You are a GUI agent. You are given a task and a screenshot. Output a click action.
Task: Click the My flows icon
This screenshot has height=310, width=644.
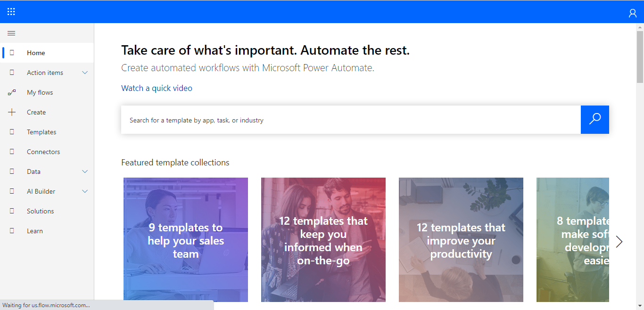click(x=12, y=93)
